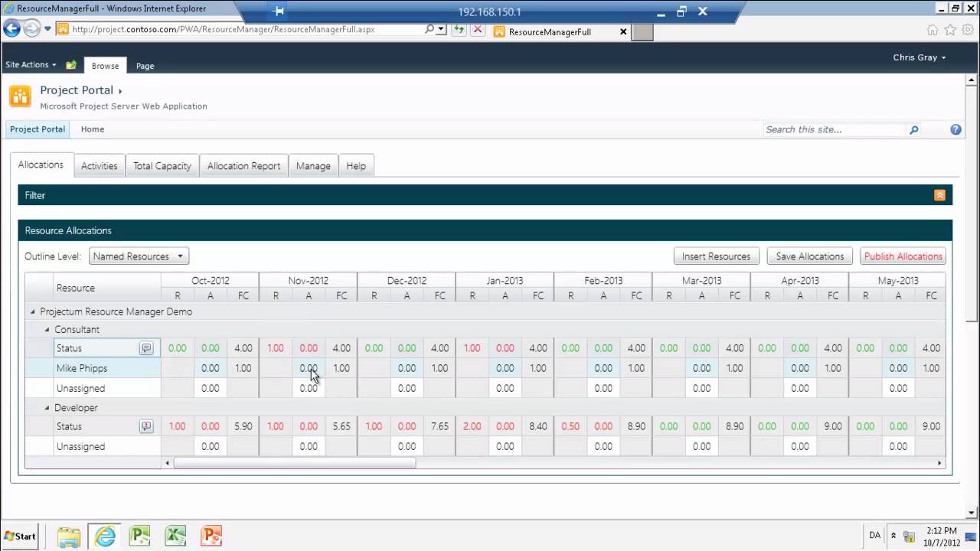
Task: Click the browser Forward arrow button
Action: pos(31,29)
